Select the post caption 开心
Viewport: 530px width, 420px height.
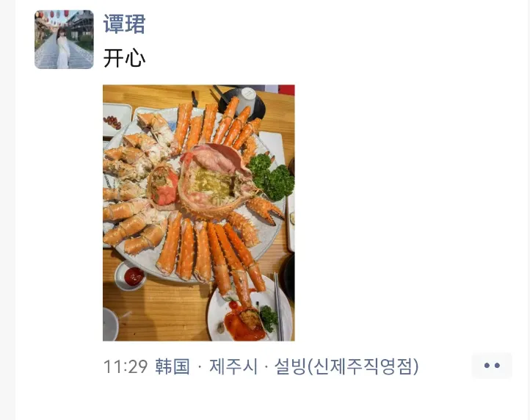pos(124,58)
